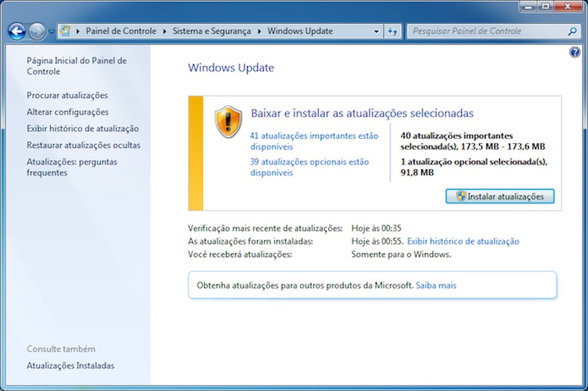Click Instalar atualizações button
The width and height of the screenshot is (588, 391).
pos(500,196)
